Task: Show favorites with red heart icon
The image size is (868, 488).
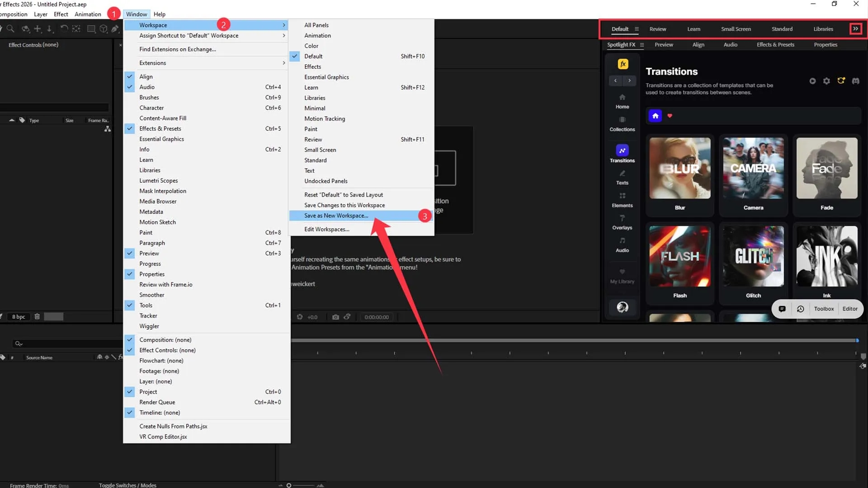Action: (670, 116)
